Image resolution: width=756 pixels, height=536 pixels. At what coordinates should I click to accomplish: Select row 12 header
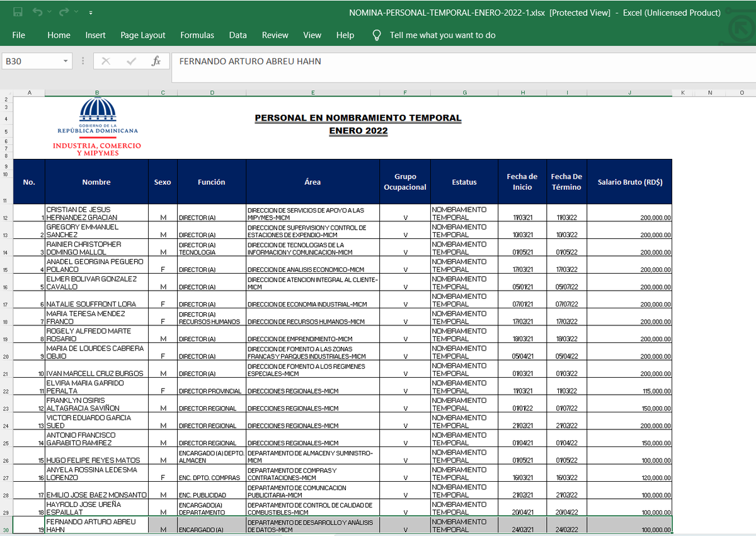click(x=6, y=213)
